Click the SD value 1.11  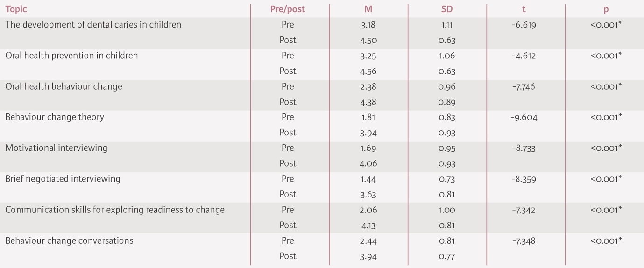447,25
